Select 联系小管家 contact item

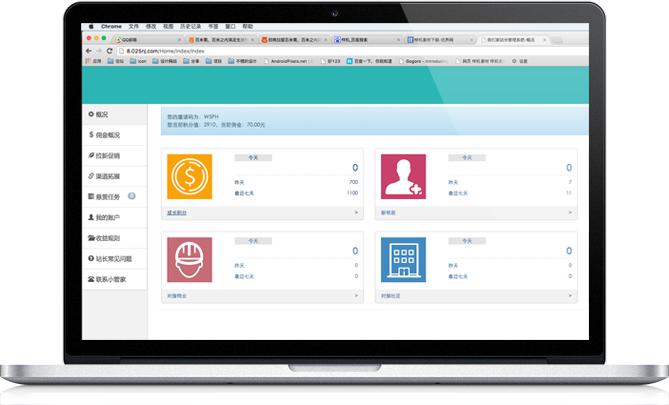click(x=110, y=279)
